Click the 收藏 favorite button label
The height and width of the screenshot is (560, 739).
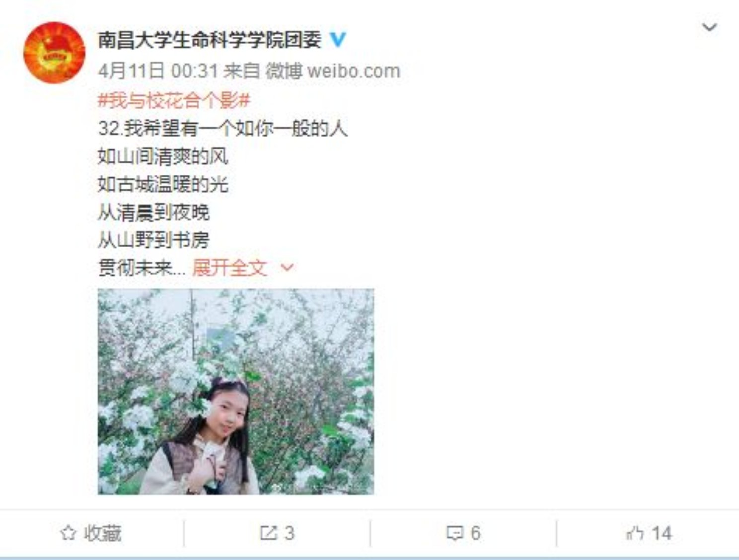tap(102, 533)
